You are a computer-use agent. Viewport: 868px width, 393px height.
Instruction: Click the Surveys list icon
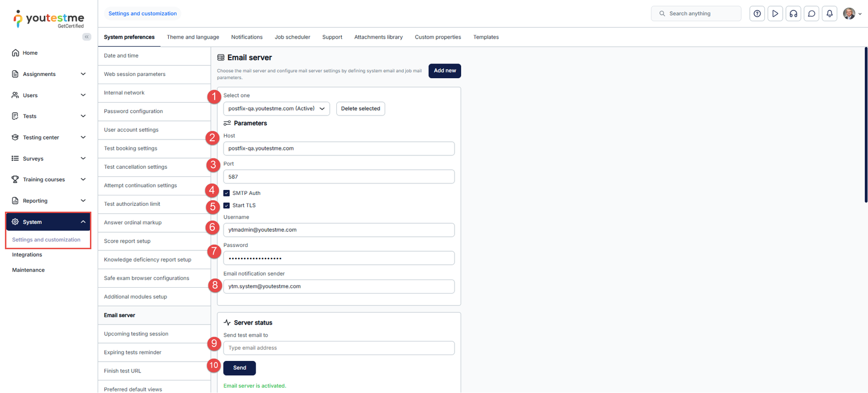coord(15,159)
